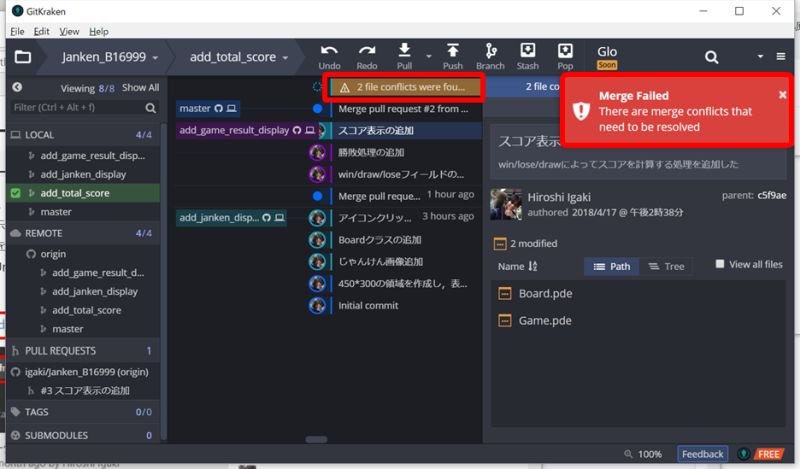Collapse the REMOTE section
The height and width of the screenshot is (469, 800).
click(83, 233)
